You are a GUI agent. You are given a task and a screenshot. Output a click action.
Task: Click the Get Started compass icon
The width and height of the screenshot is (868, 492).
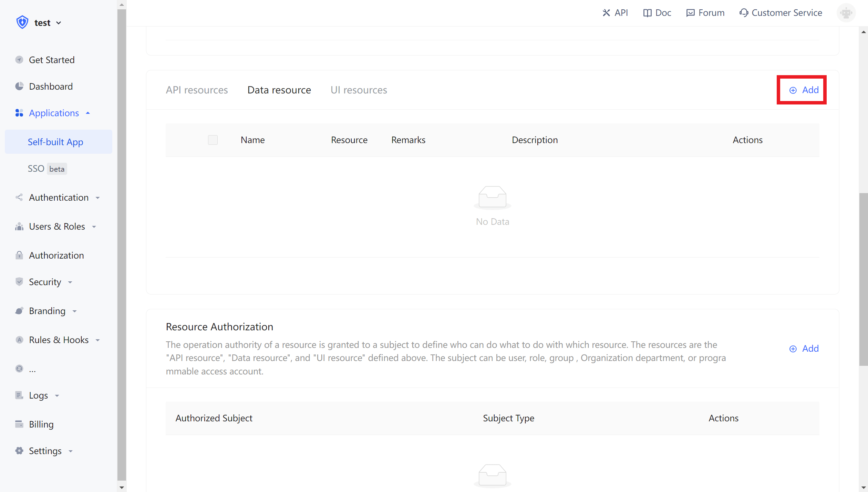(x=19, y=60)
